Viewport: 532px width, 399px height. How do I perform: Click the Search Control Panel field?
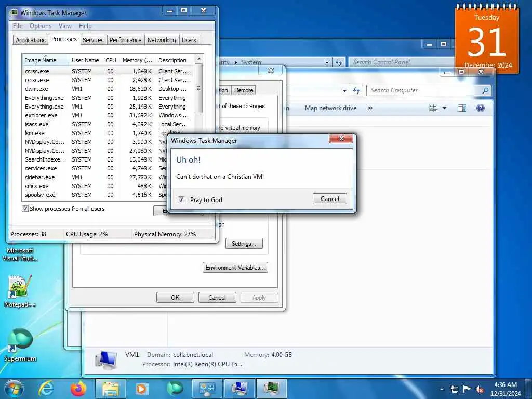click(402, 62)
